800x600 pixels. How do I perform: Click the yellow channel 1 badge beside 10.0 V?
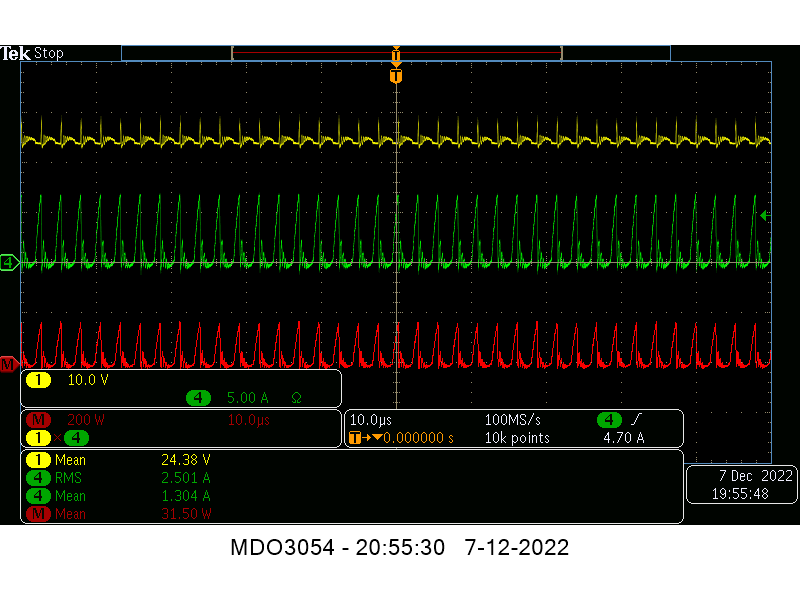38,380
